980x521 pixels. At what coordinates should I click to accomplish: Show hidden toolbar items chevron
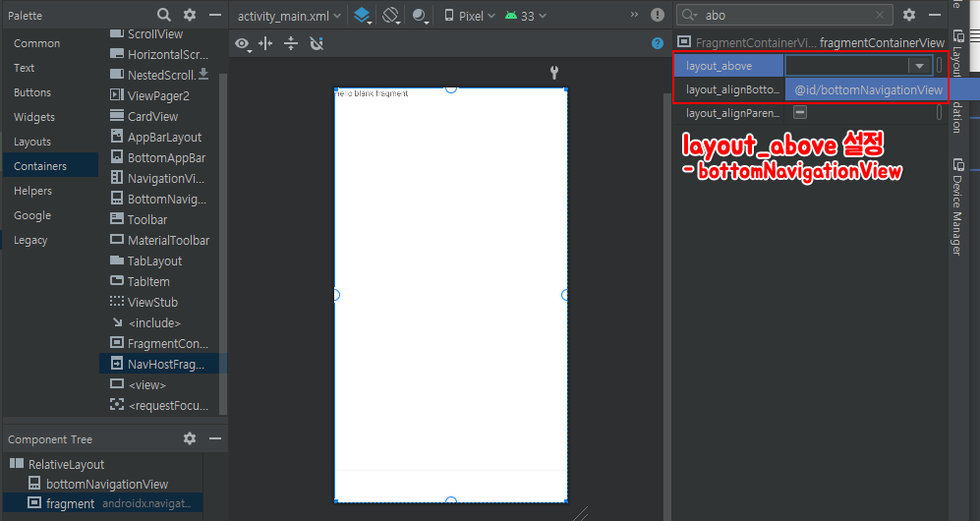point(634,15)
